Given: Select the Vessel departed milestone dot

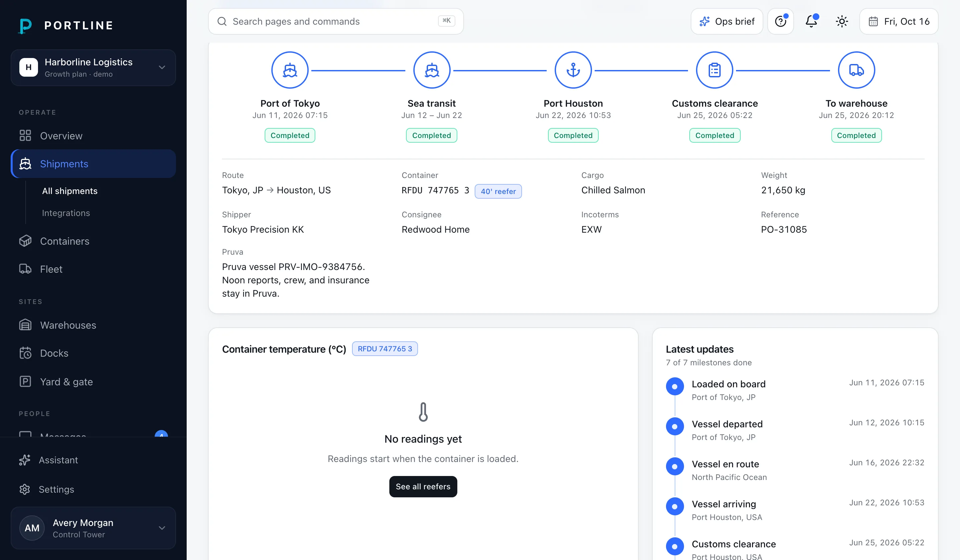Looking at the screenshot, I should pyautogui.click(x=675, y=427).
